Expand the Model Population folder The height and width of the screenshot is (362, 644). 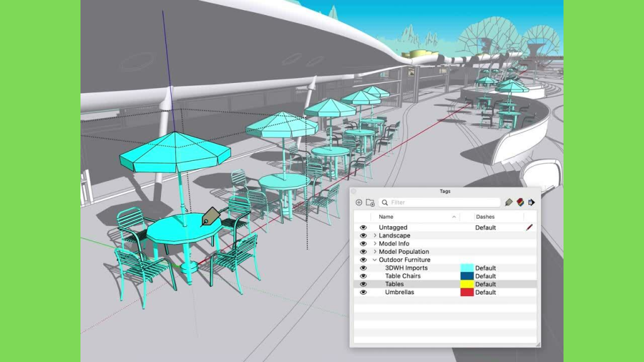375,251
